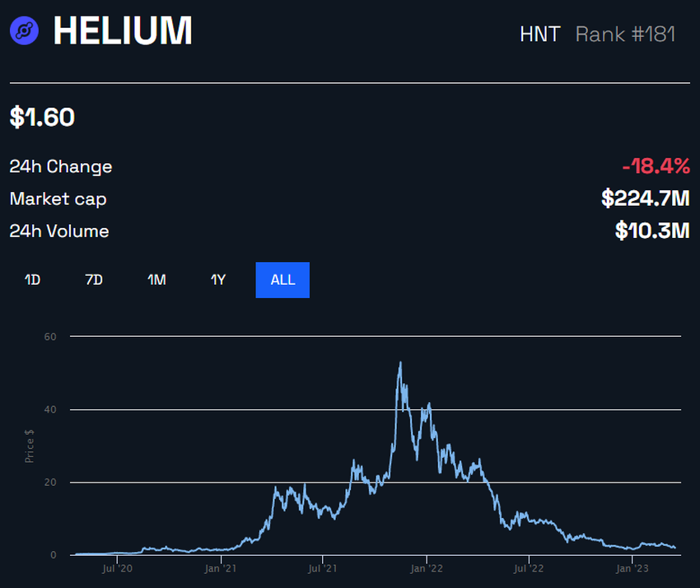Click the 24h Volume label
Viewport: 700px width, 588px height.
pyautogui.click(x=58, y=231)
